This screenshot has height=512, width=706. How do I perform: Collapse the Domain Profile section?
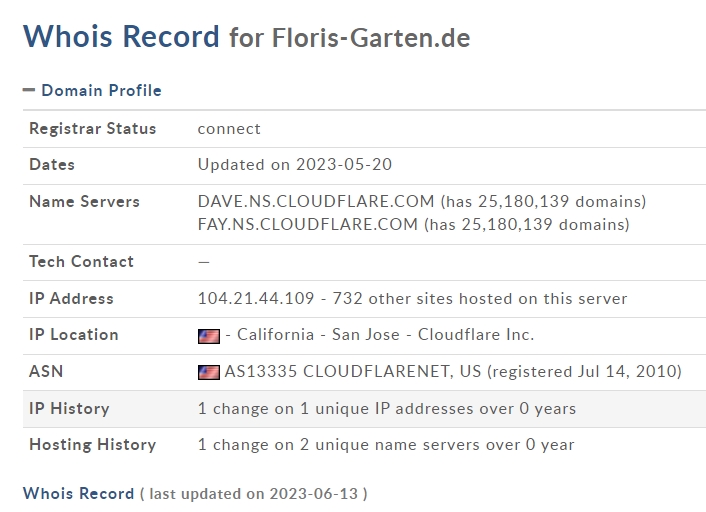coord(100,90)
